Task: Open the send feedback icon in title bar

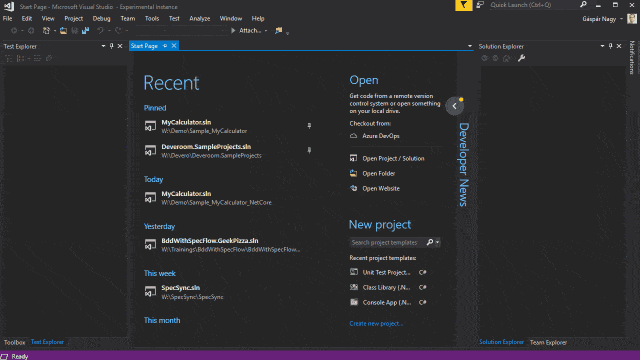Action: 480,5
